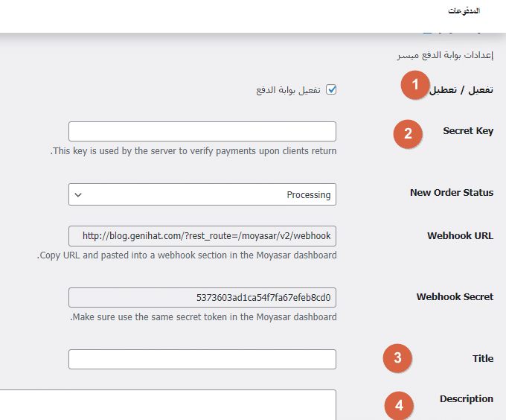Select the Webhook URL text field
Image resolution: width=506 pixels, height=420 pixels.
tap(202, 236)
